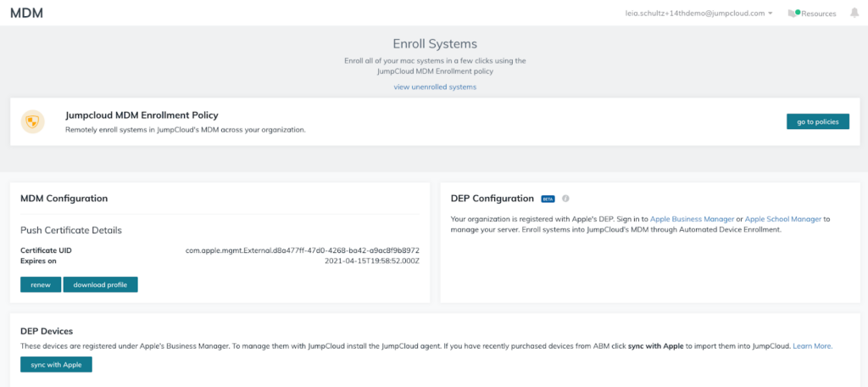
Task: Click the download profile button
Action: [100, 284]
